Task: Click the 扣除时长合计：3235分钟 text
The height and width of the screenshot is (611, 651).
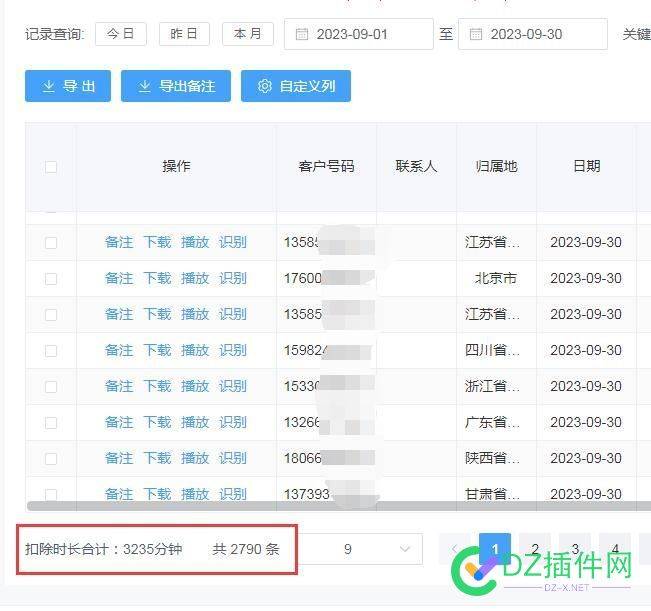Action: [103, 549]
